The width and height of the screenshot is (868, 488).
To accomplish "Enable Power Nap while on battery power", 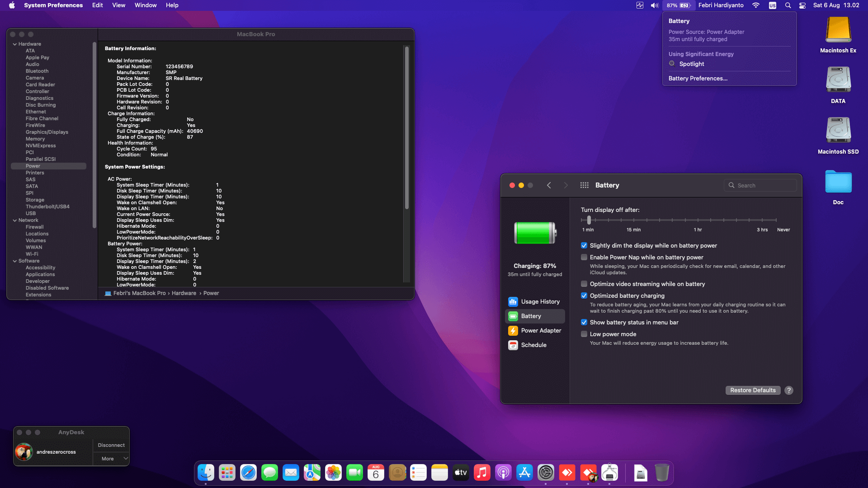I will click(584, 258).
